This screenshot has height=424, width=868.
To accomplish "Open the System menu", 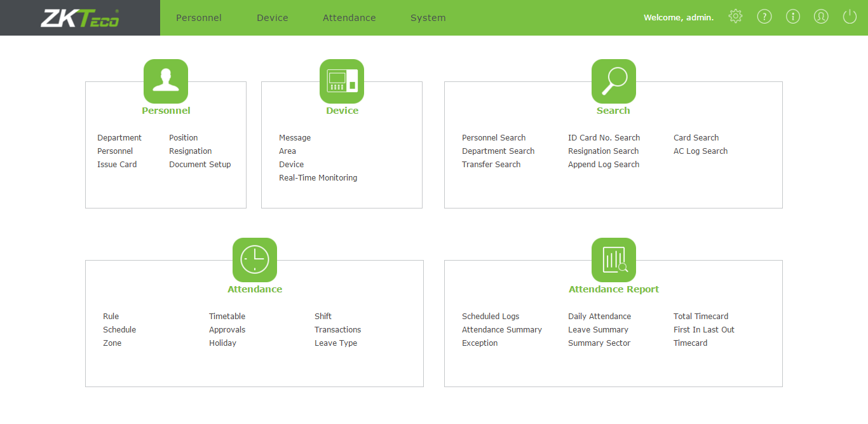I will (x=428, y=18).
